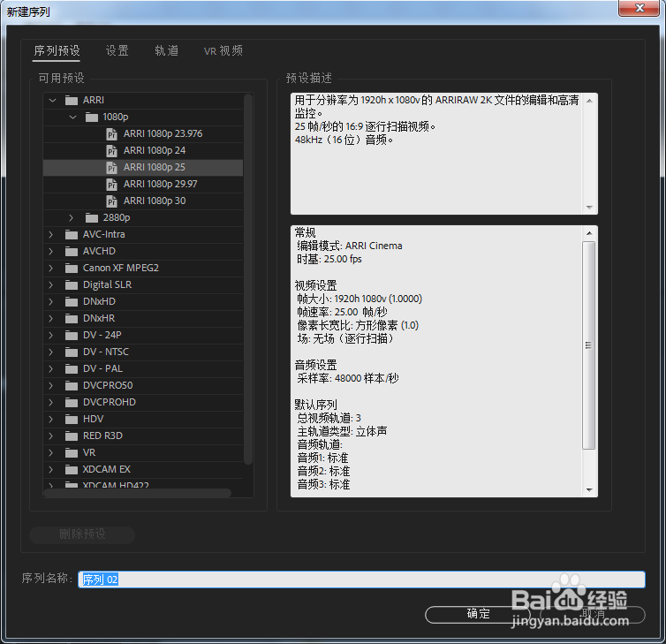Click the VR folder icon
666x644 pixels.
click(x=72, y=453)
